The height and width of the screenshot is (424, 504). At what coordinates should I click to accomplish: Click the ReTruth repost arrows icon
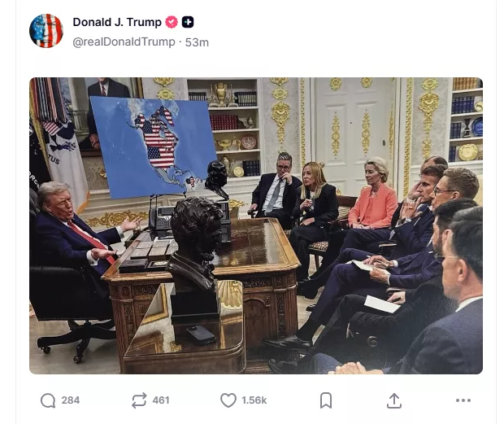point(139,400)
